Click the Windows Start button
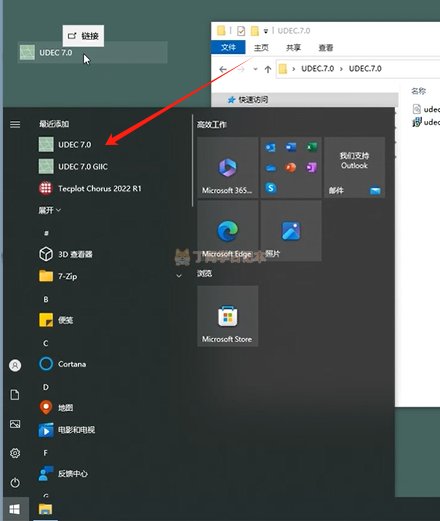This screenshot has width=440, height=521. point(15,509)
